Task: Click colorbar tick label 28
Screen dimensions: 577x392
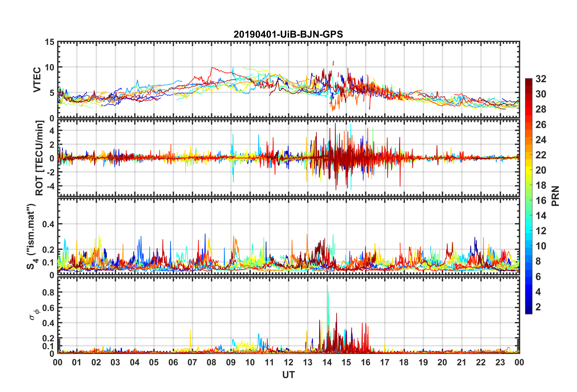Action: click(541, 109)
